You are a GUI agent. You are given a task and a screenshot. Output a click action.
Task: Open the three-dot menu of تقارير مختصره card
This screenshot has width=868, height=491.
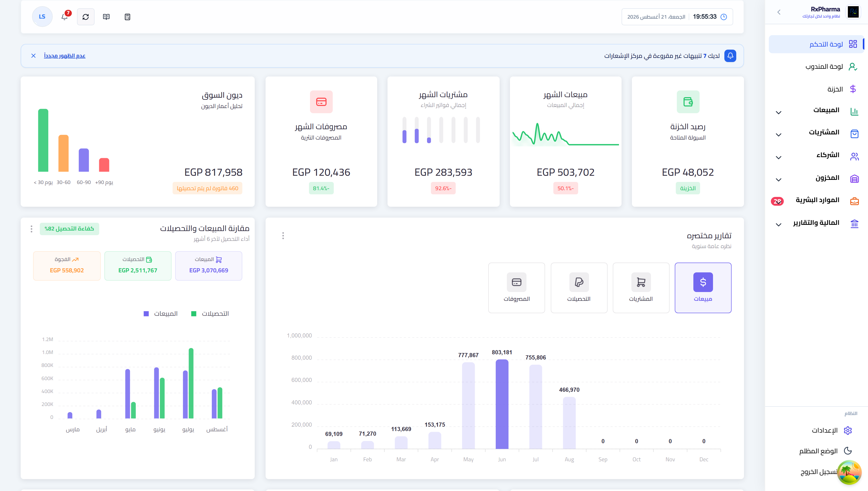[x=283, y=236]
